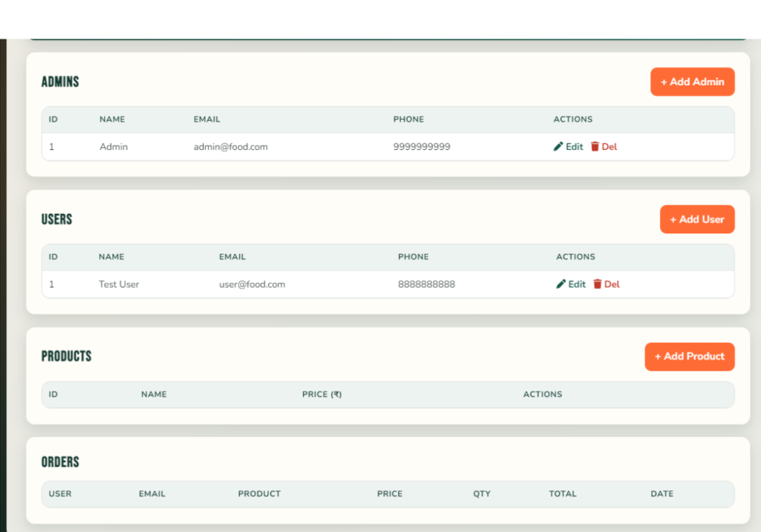Click the admin@food.com email cell

230,146
